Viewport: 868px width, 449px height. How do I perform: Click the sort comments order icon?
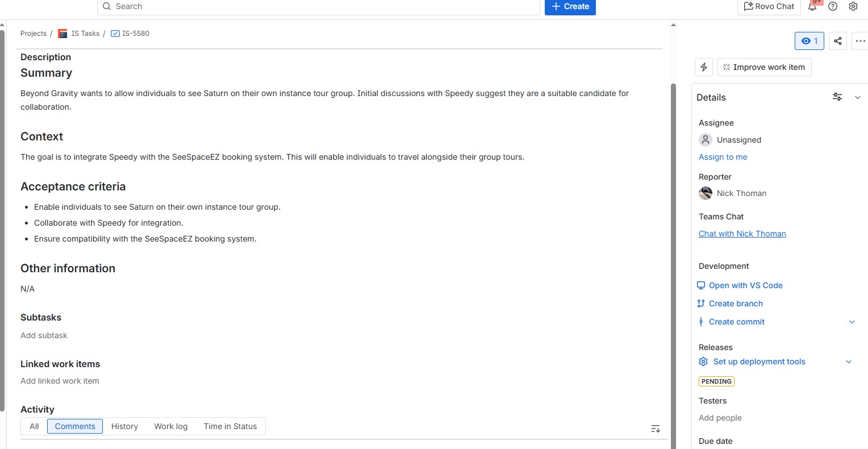tap(655, 428)
